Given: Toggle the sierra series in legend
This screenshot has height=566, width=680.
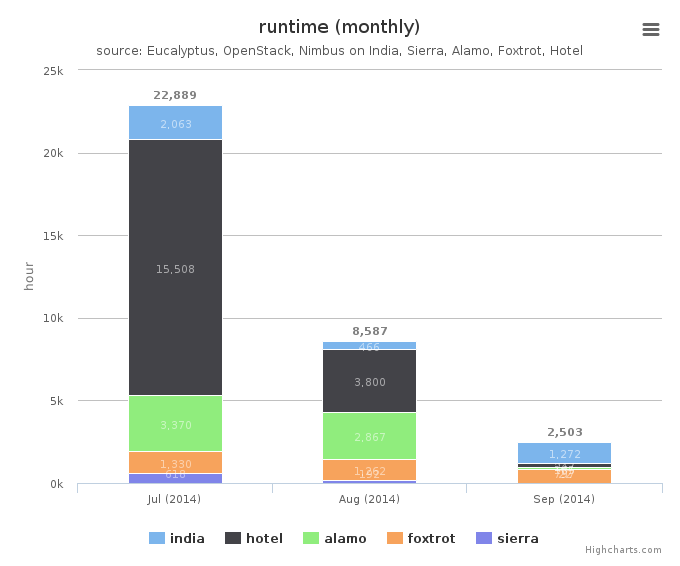Looking at the screenshot, I should pos(507,538).
